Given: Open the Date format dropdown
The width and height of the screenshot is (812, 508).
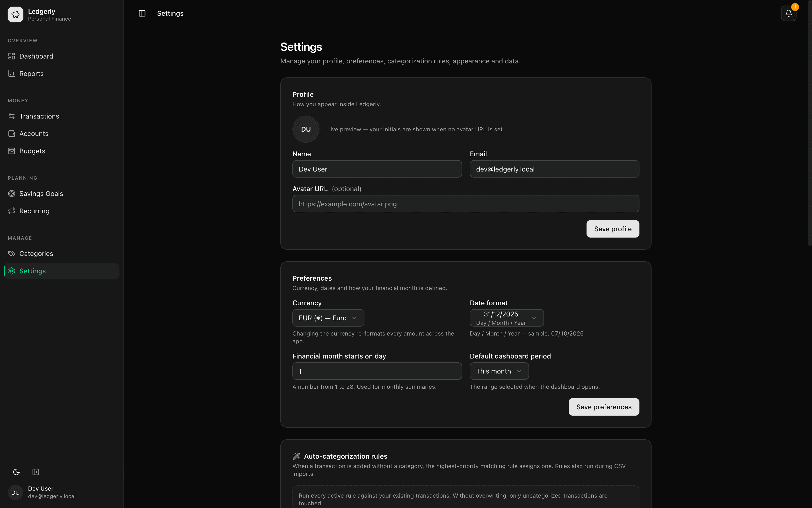Looking at the screenshot, I should (x=507, y=318).
